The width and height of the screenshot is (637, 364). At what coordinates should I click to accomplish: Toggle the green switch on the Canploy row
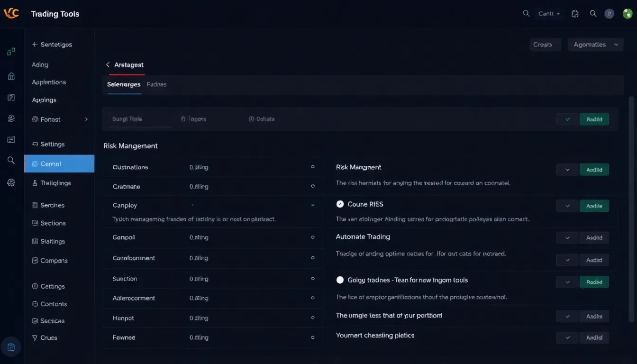coord(312,205)
